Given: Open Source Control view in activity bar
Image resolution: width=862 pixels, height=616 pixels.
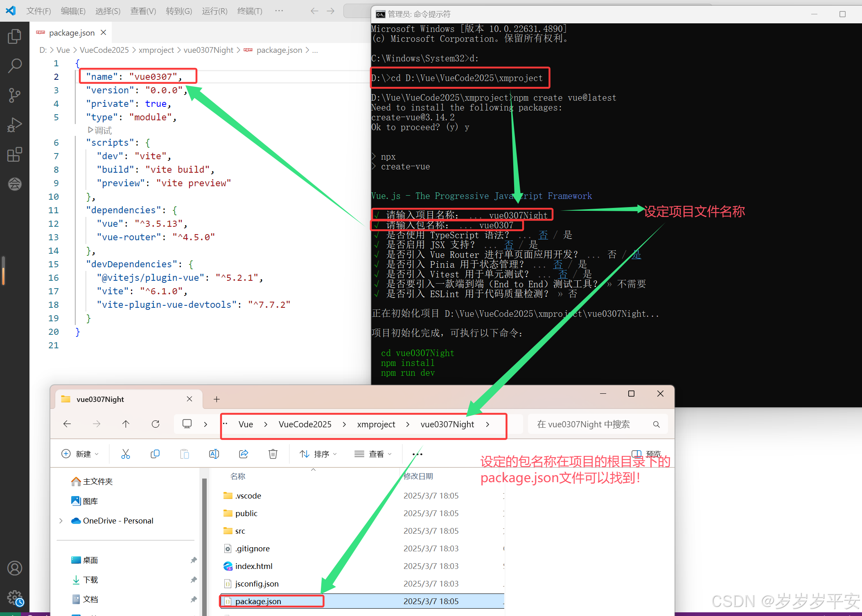Looking at the screenshot, I should [14, 95].
